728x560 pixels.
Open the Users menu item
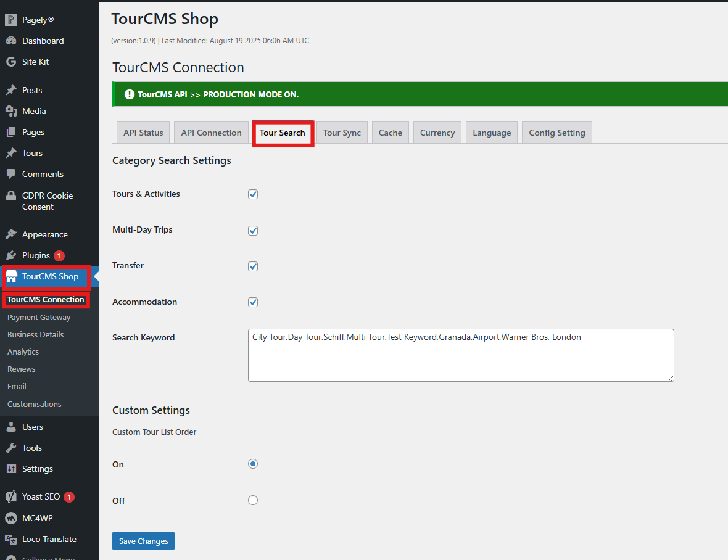(33, 427)
